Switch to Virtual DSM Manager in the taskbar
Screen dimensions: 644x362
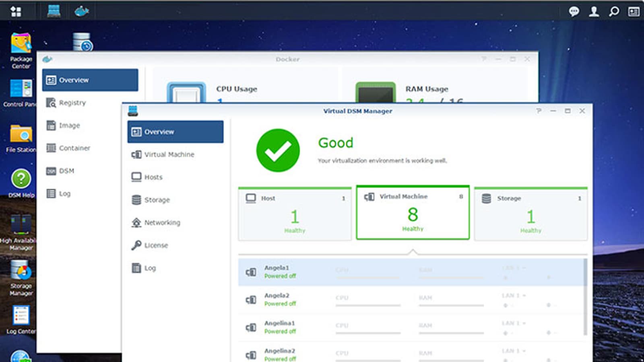(x=54, y=11)
